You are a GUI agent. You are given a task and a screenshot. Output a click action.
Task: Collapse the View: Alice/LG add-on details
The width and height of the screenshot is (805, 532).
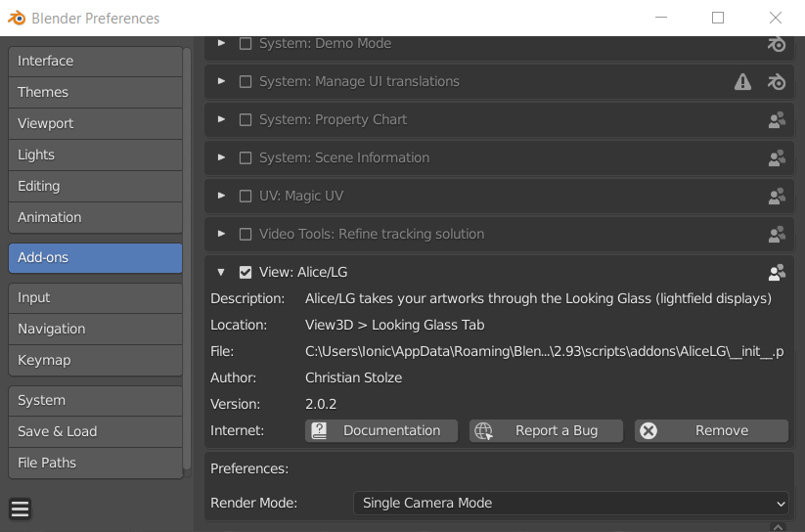point(221,273)
